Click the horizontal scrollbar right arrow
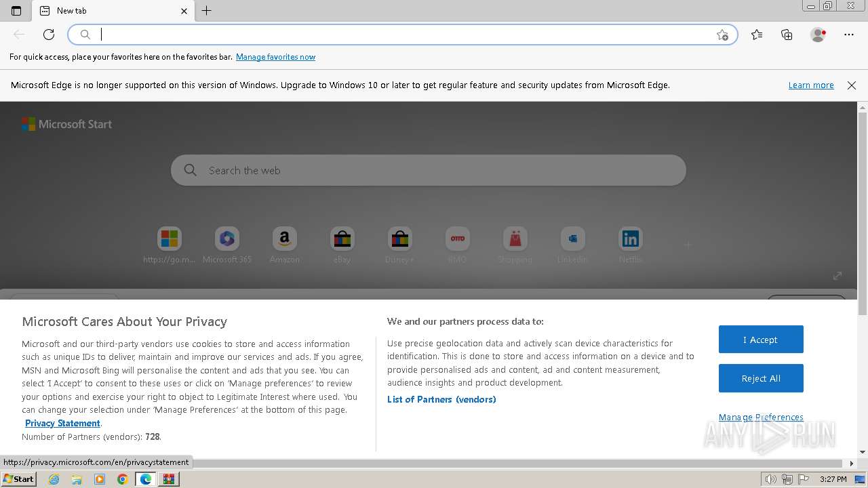The height and width of the screenshot is (488, 868). pyautogui.click(x=852, y=464)
